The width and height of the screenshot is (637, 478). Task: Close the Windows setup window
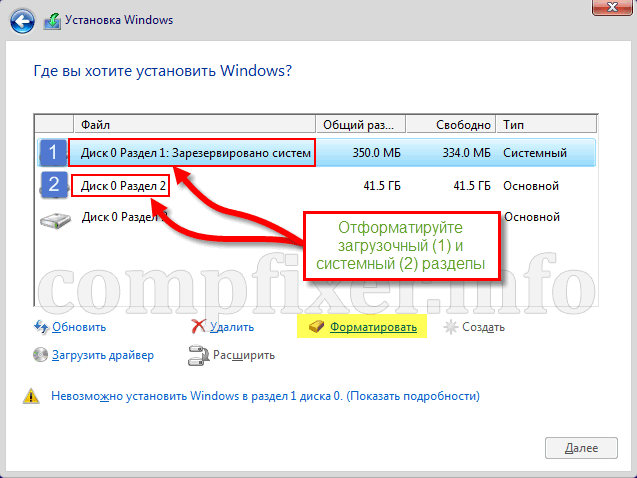point(612,7)
